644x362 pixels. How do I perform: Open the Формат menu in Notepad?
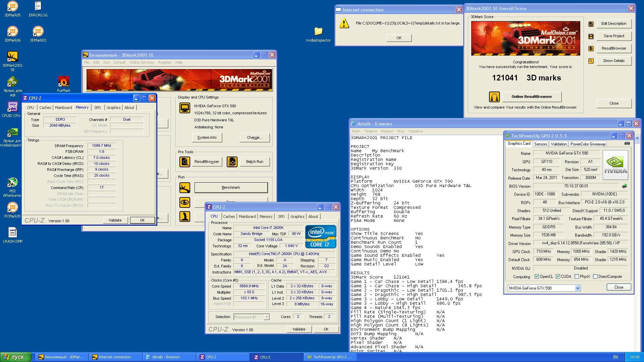tap(387, 131)
